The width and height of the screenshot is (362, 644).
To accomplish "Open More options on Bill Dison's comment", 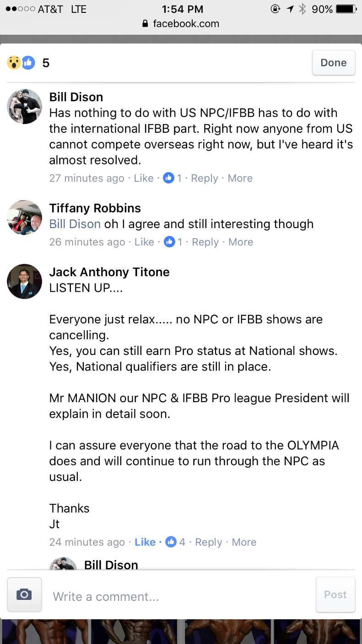I will point(240,178).
